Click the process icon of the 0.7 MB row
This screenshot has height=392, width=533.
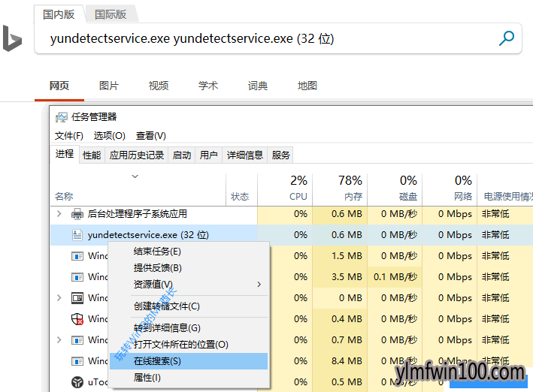coord(77,340)
